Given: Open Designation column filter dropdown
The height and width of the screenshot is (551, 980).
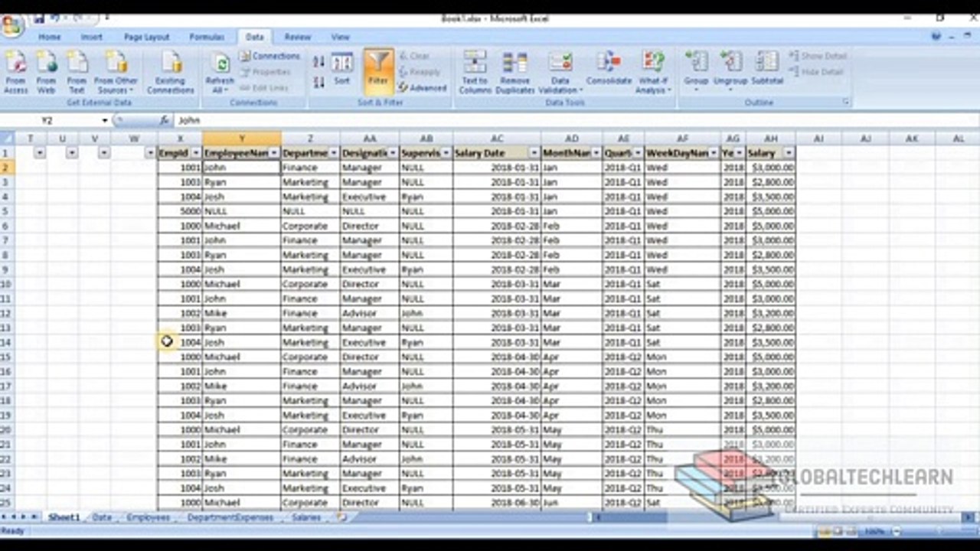Looking at the screenshot, I should [392, 153].
